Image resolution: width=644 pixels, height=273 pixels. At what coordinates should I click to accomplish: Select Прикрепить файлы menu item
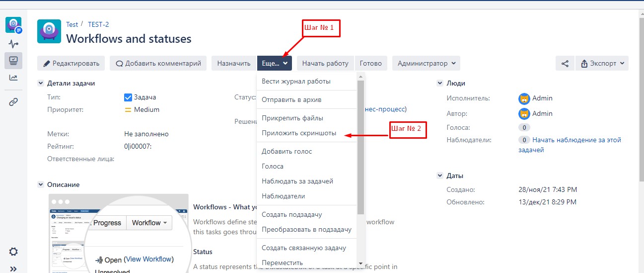click(x=307, y=118)
